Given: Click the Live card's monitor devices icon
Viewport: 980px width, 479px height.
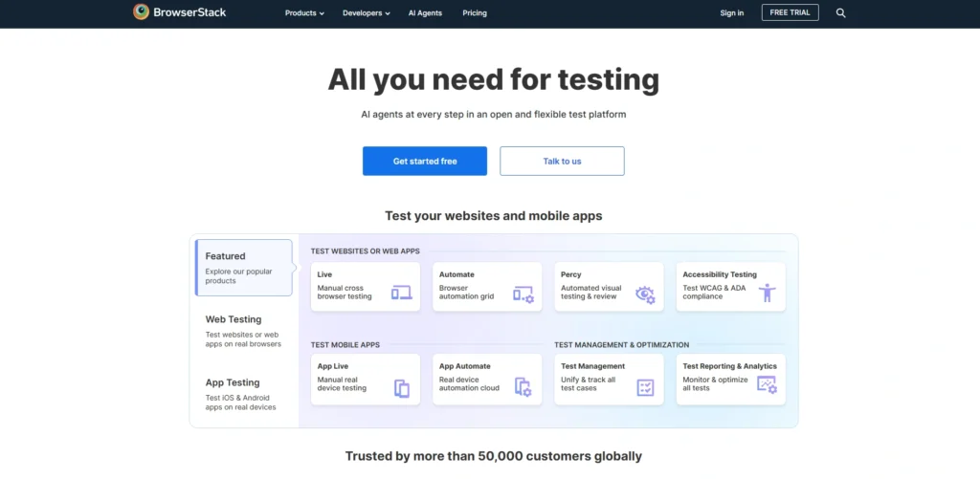Looking at the screenshot, I should 401,293.
